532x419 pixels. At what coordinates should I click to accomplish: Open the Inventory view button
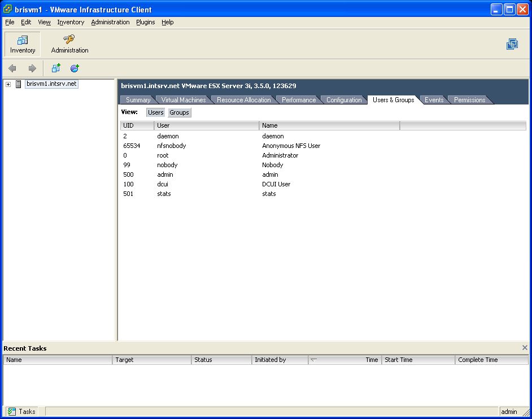tap(23, 45)
